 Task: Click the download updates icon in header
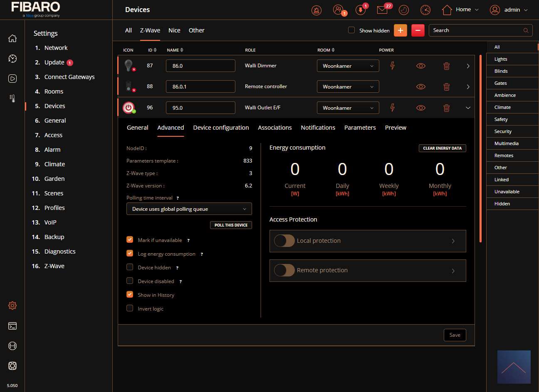point(360,10)
